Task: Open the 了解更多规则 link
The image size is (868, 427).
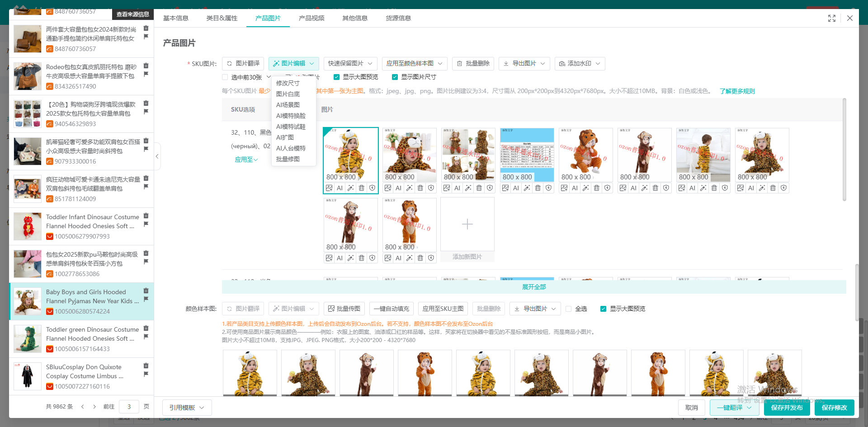Action: click(x=737, y=91)
